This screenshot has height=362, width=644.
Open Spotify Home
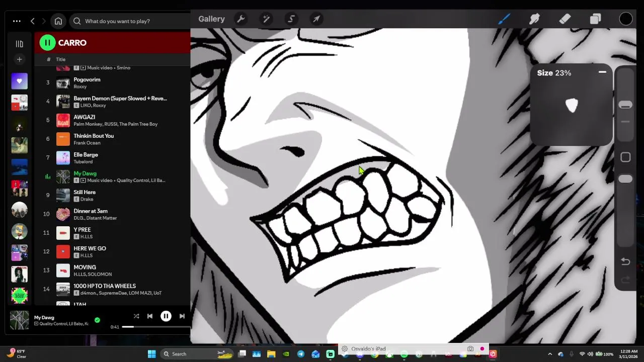point(58,21)
